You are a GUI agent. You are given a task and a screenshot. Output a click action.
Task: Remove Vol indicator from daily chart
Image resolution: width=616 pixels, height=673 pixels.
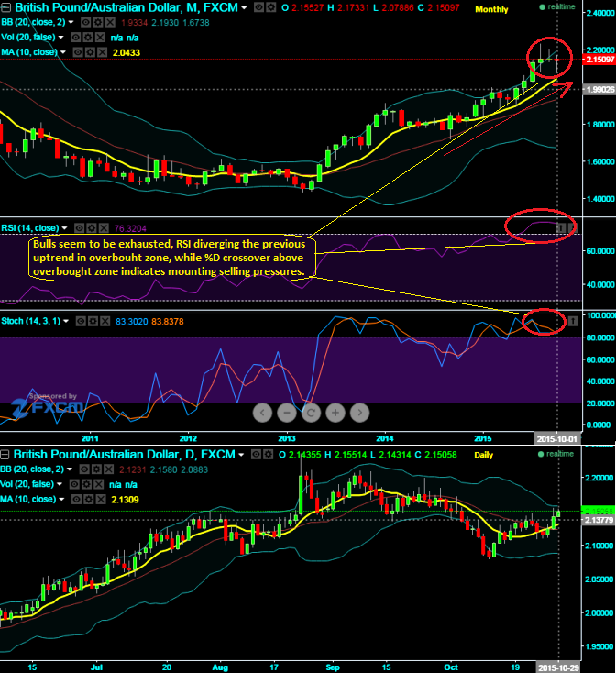(x=99, y=484)
